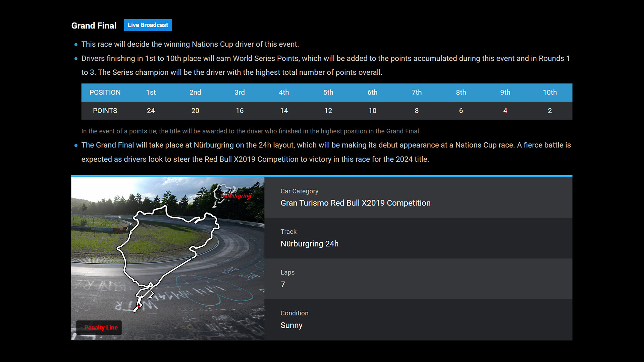The height and width of the screenshot is (362, 644).
Task: Click the Live Broadcast badge
Action: (x=148, y=25)
